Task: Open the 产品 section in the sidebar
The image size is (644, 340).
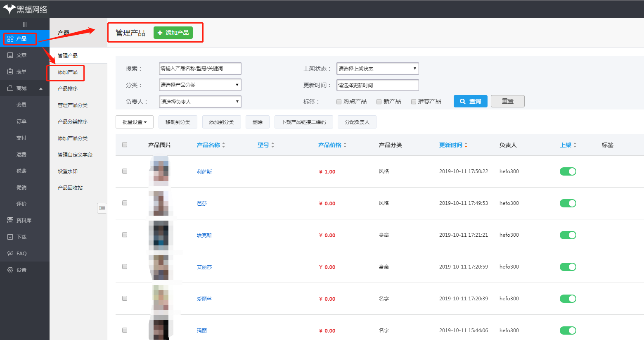Action: tap(19, 38)
